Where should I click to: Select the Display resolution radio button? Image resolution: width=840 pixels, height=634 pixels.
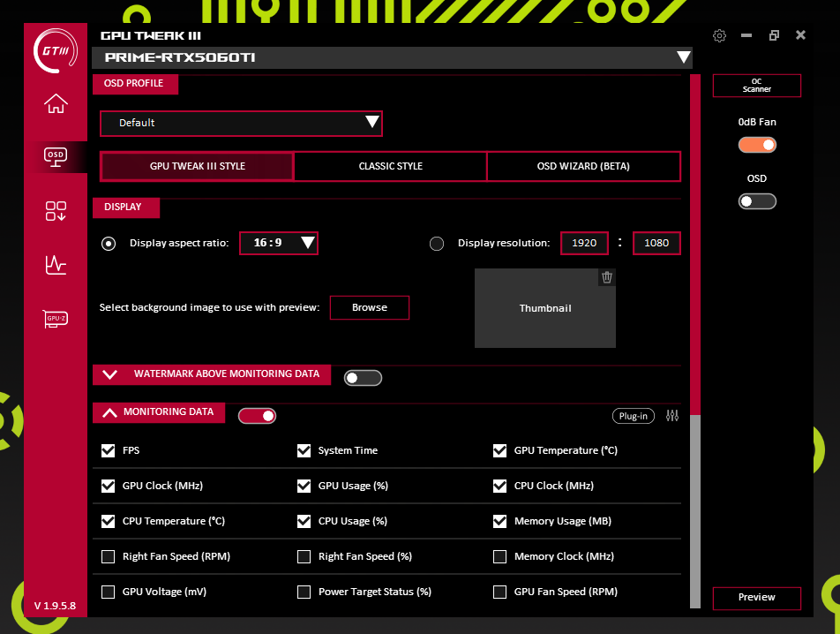click(437, 244)
